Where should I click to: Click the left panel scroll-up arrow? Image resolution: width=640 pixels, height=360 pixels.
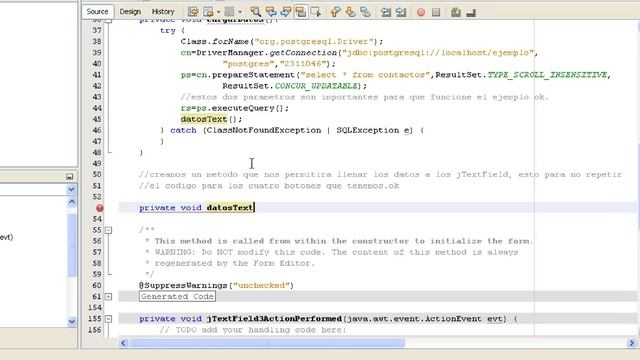(x=72, y=202)
